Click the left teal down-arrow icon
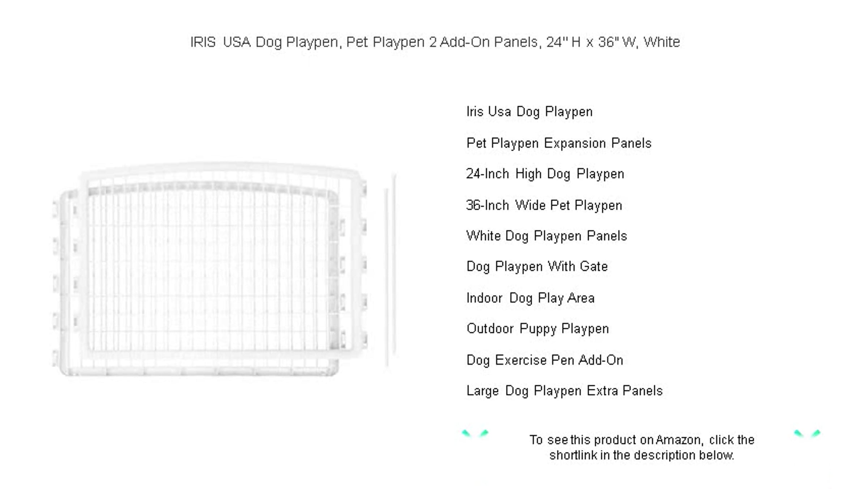This screenshot has width=868, height=489. [475, 433]
